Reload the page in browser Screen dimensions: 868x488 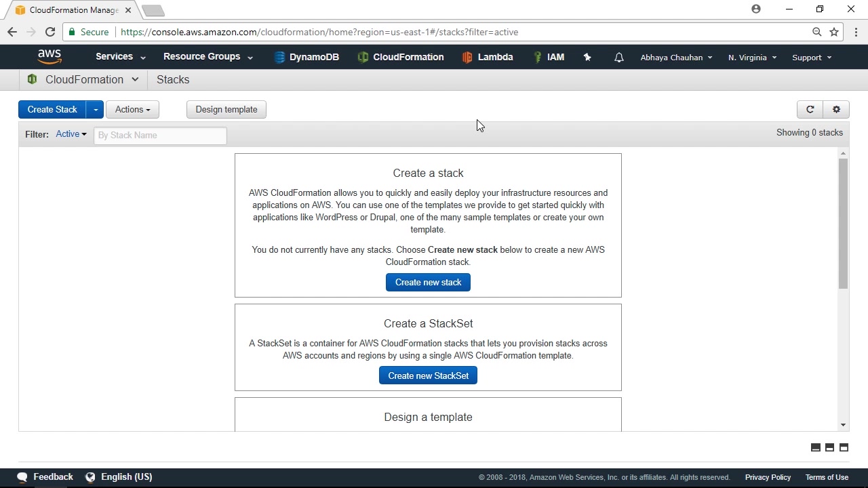(x=50, y=32)
